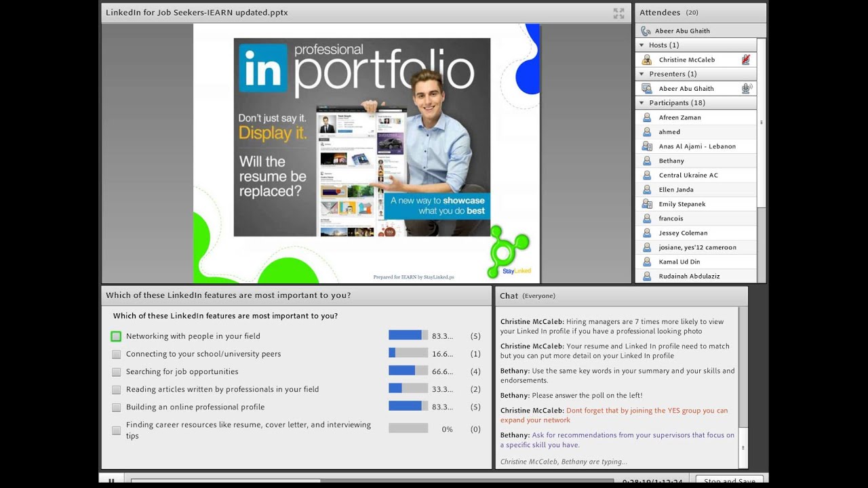868x488 pixels.
Task: Click the playback progress bar
Action: point(372,482)
